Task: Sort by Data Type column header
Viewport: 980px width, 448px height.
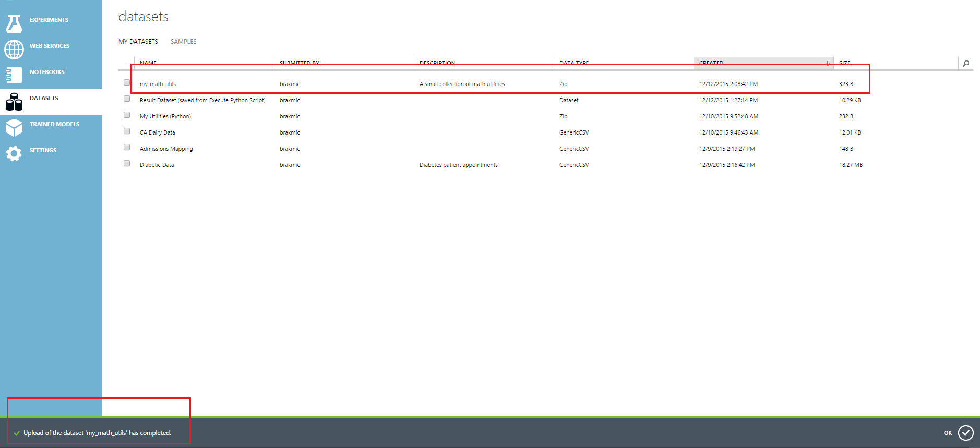Action: (x=574, y=63)
